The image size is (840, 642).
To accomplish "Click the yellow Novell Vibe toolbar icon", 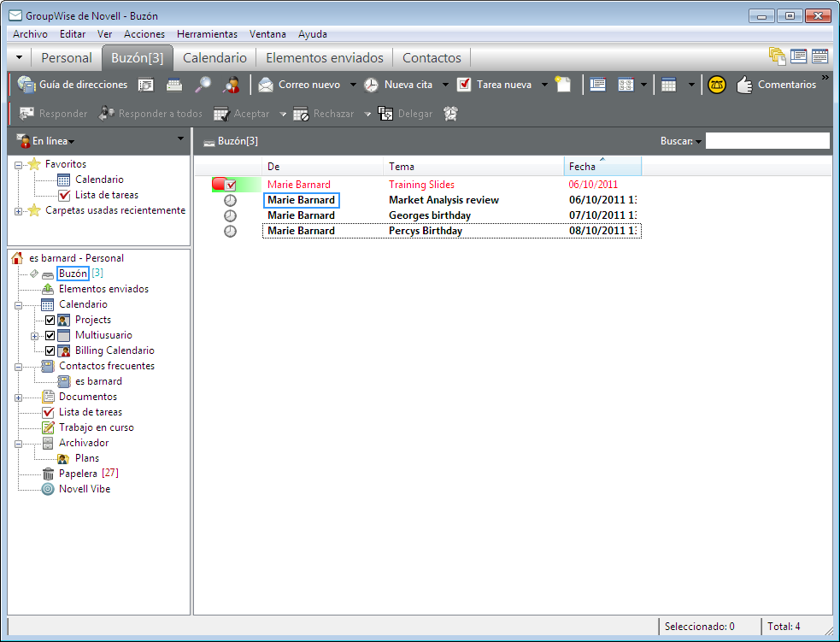I will coord(716,85).
